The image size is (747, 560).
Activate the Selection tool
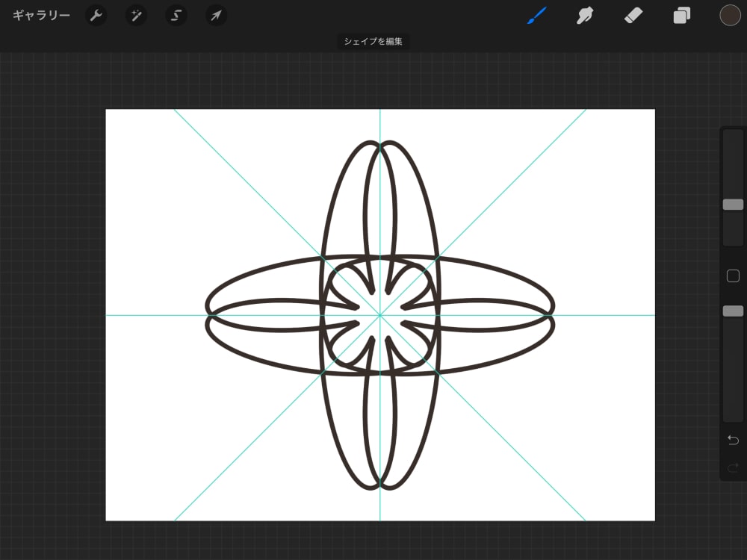(176, 15)
